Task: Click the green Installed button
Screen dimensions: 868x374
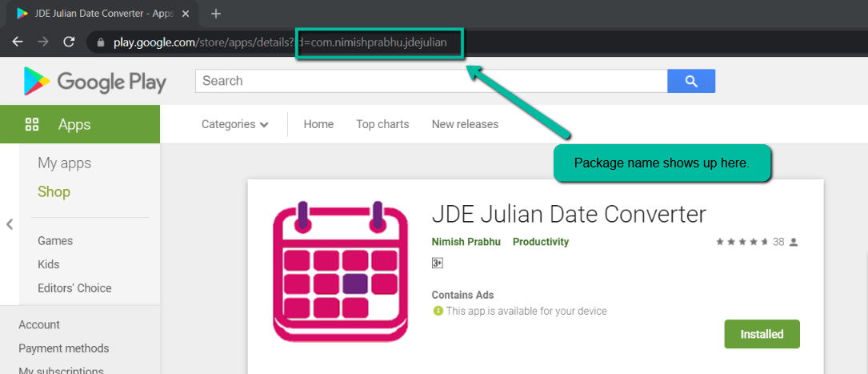Action: (x=762, y=334)
